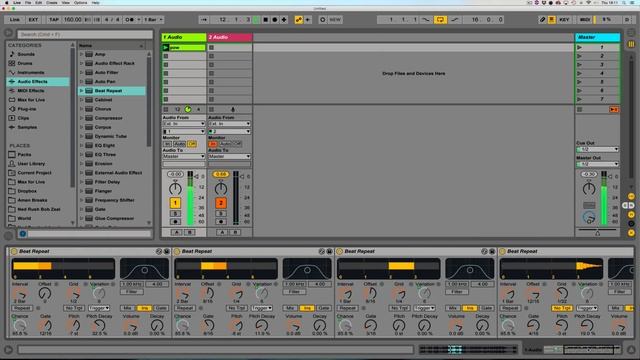Open 1 Audio's Audio To Master dropdown
The width and height of the screenshot is (640, 360).
point(184,156)
